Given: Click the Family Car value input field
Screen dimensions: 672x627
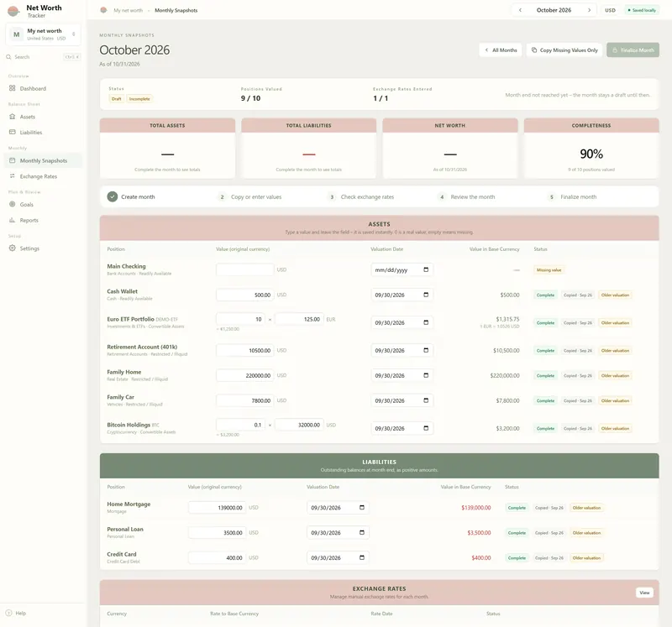Looking at the screenshot, I should (x=245, y=400).
